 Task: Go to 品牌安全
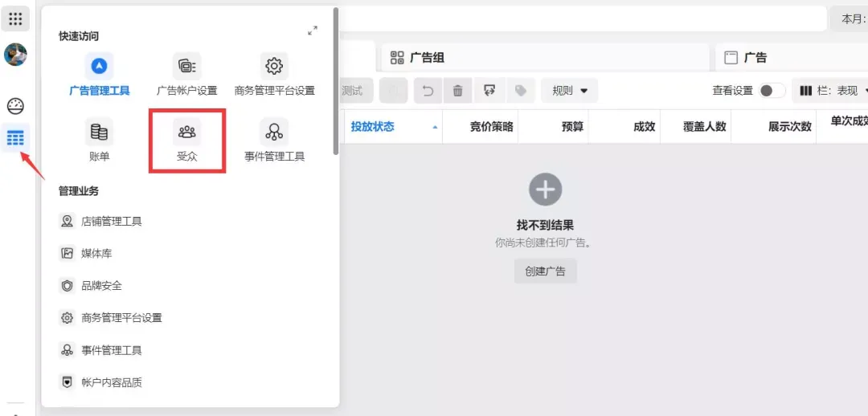91,285
